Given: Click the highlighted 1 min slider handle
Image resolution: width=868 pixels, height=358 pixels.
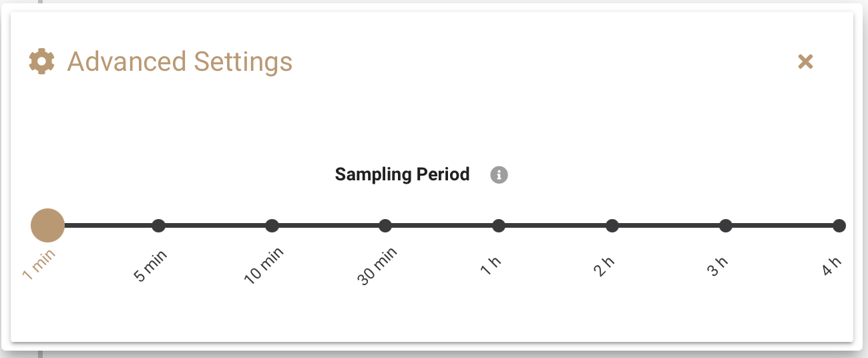Looking at the screenshot, I should click(47, 226).
